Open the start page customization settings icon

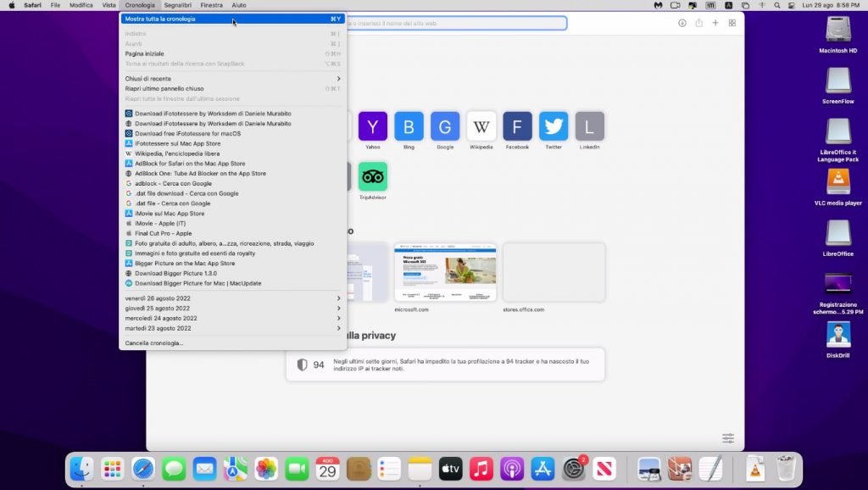pyautogui.click(x=728, y=438)
